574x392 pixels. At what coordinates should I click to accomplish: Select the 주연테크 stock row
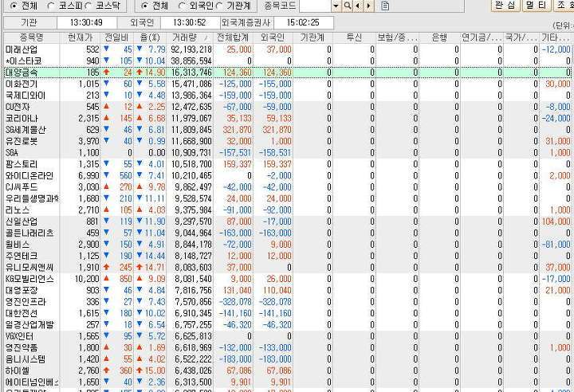click(x=287, y=256)
